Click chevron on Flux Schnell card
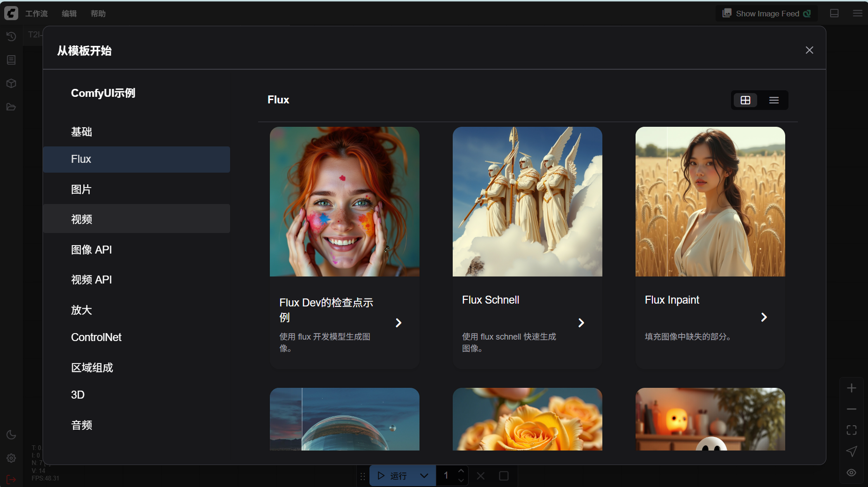The image size is (868, 487). 581,323
